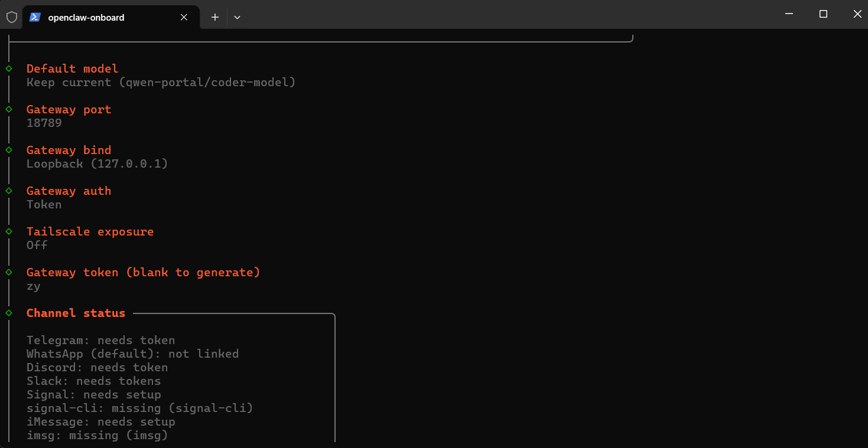Click 'Slack: needs tokens' line
This screenshot has width=868, height=448.
point(94,381)
